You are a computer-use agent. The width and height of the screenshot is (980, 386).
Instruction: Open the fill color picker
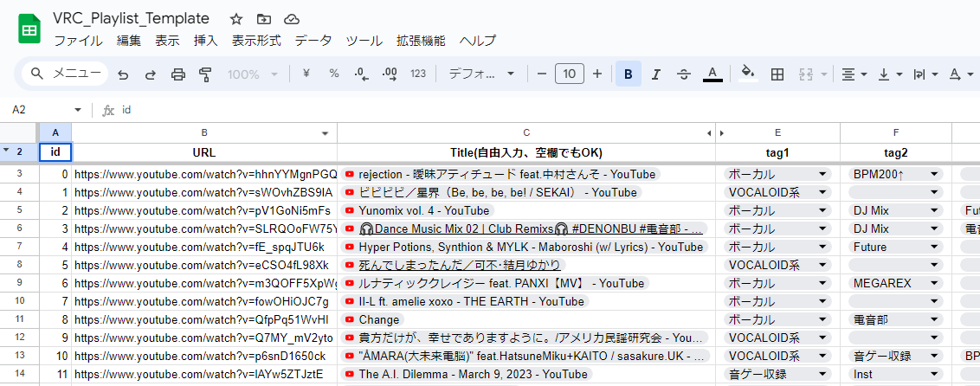point(748,74)
